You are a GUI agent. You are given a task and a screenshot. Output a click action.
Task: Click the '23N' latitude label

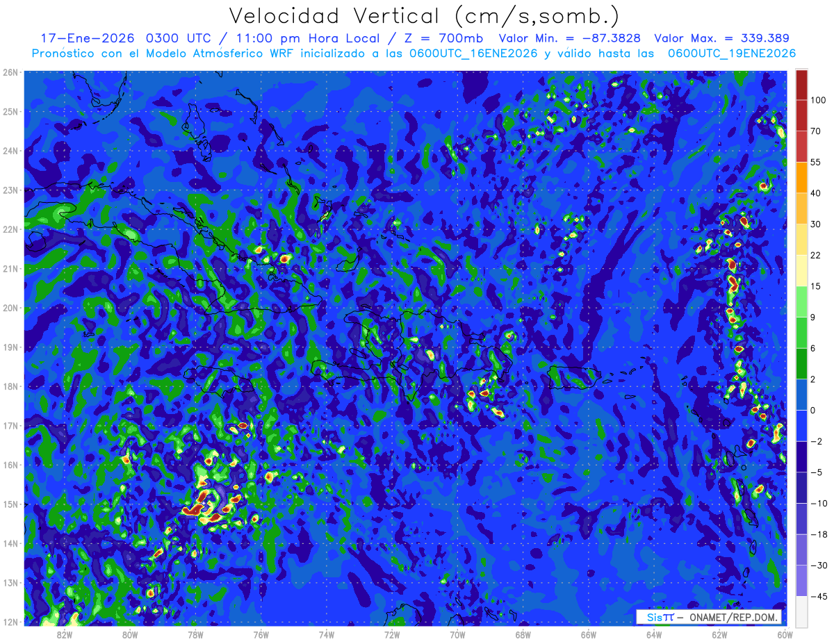(x=10, y=190)
